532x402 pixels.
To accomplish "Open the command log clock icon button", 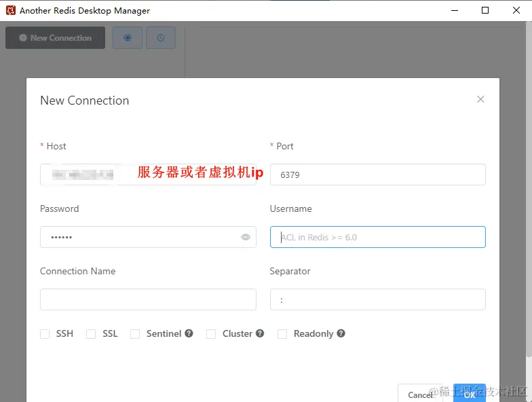I will (161, 38).
